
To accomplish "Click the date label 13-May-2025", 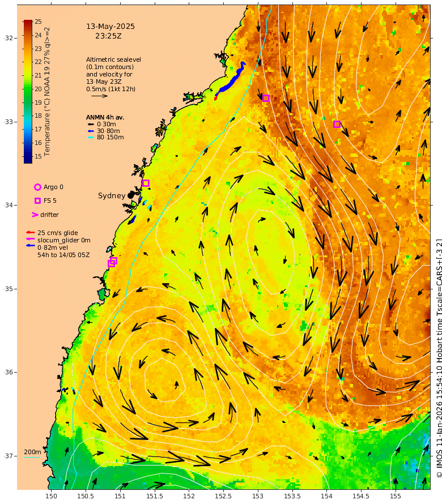I will (110, 27).
